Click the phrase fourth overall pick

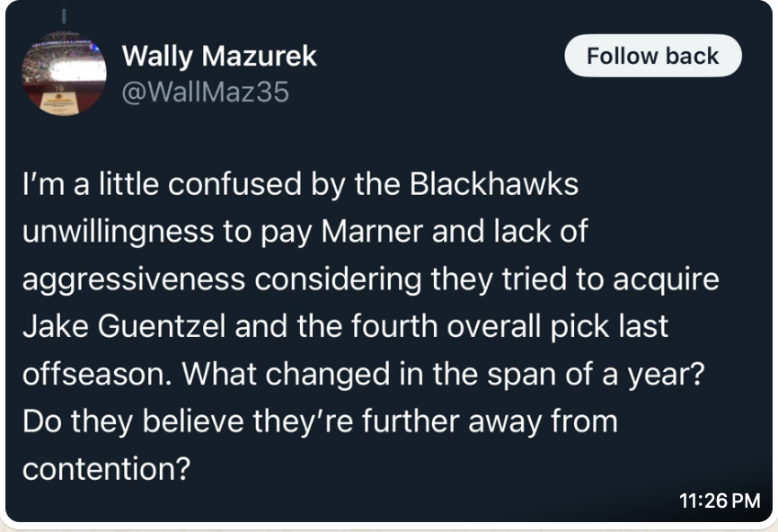coord(480,326)
